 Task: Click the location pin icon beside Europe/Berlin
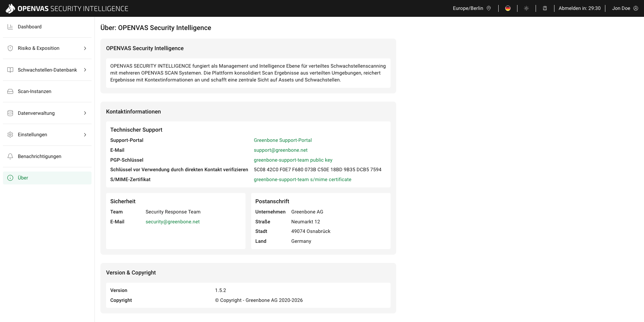(489, 8)
